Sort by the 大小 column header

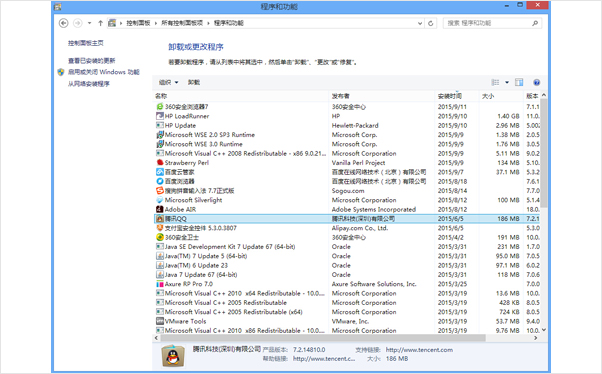coord(502,96)
